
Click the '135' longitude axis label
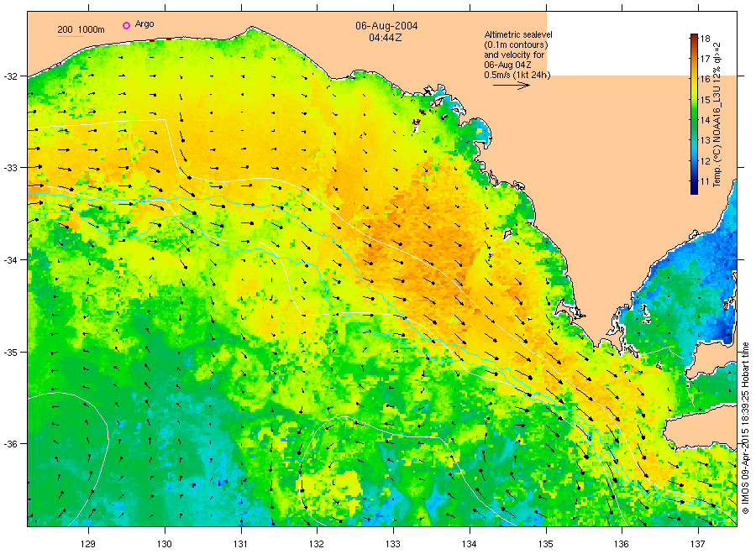(546, 544)
